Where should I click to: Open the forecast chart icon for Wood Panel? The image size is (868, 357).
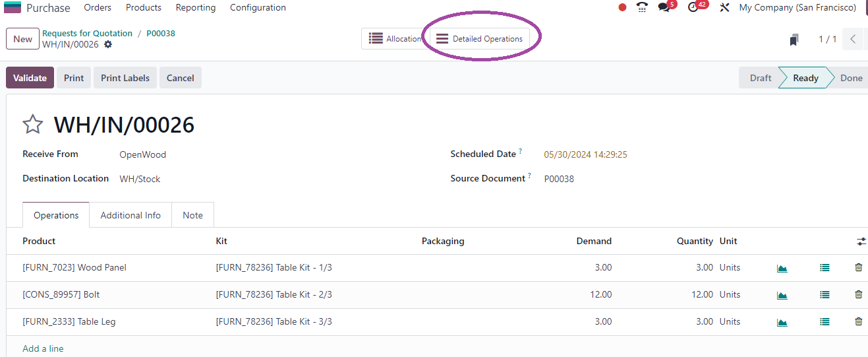pyautogui.click(x=782, y=268)
